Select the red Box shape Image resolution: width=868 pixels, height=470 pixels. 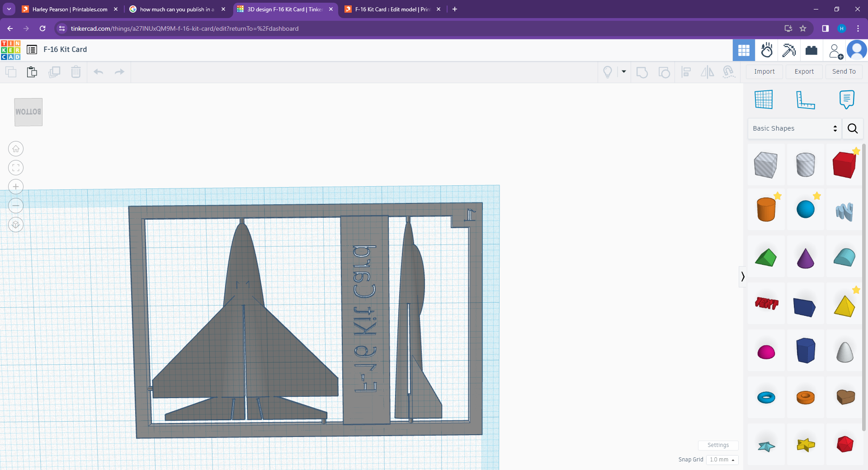844,165
